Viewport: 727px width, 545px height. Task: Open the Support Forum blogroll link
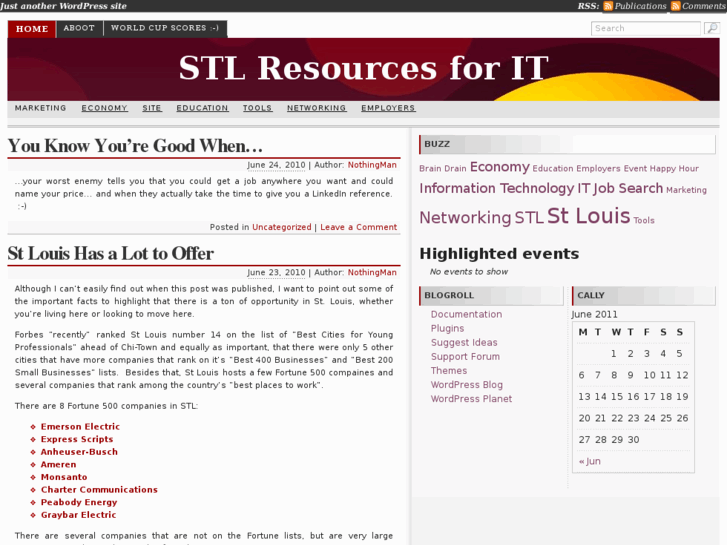tap(466, 356)
